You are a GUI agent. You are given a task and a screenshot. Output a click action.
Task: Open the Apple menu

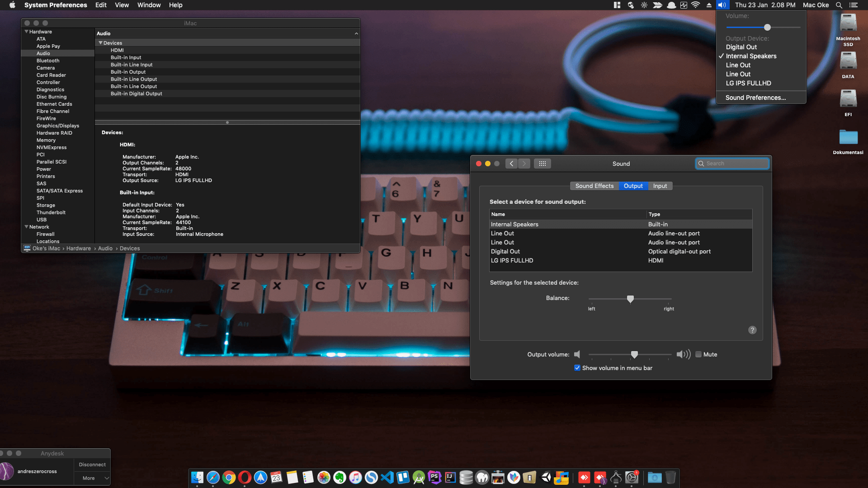pyautogui.click(x=12, y=5)
